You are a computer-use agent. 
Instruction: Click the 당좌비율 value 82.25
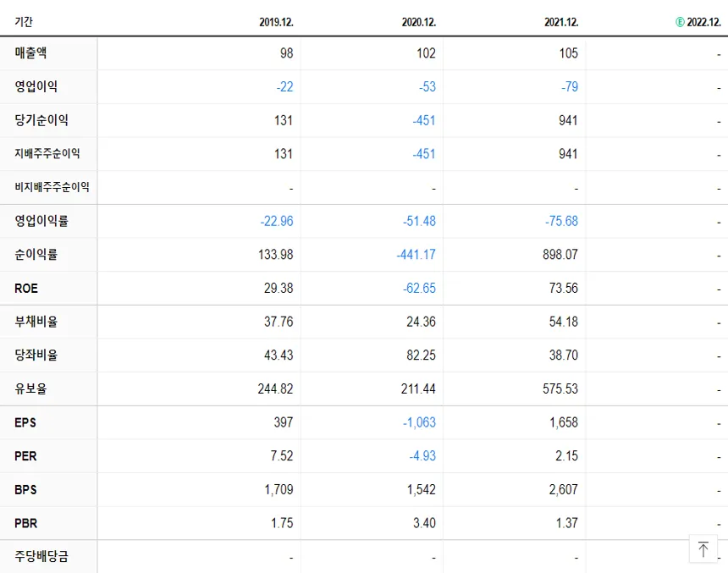click(421, 355)
